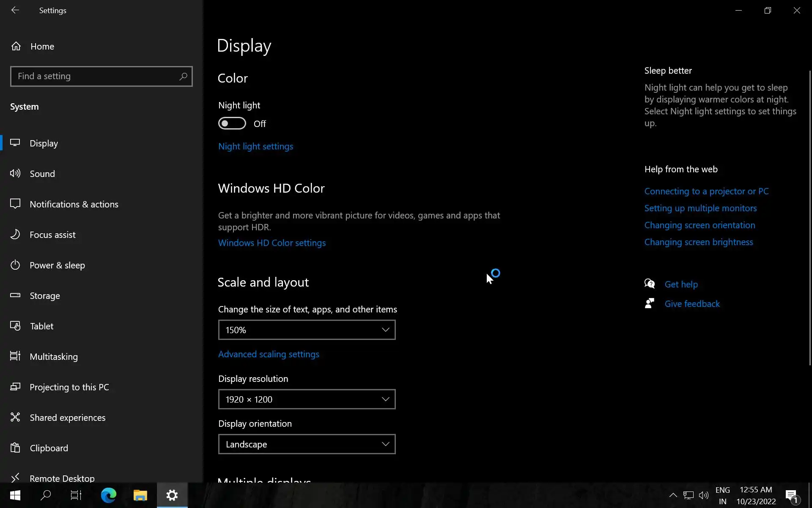Screen dimensions: 812x508
Task: Open Action Center from the notification icon
Action: (x=791, y=495)
